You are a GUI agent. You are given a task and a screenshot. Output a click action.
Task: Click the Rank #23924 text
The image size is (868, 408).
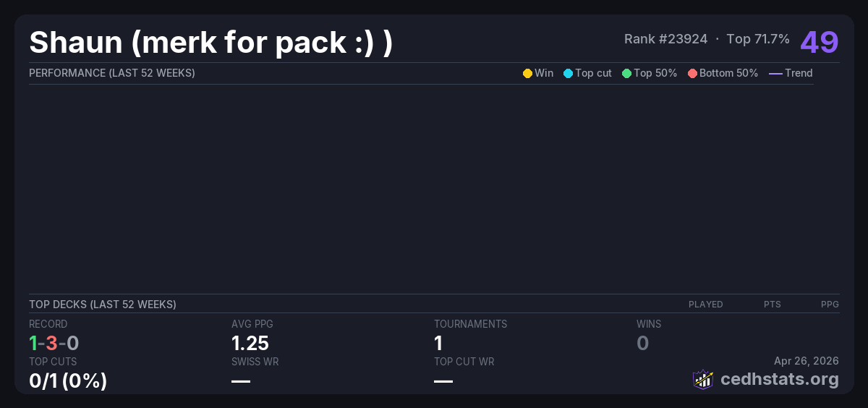665,39
